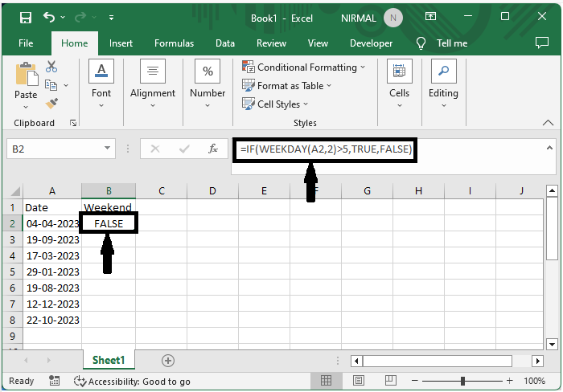Screen dimensions: 563x392
Task: Expand the Paste options dropdown
Action: (26, 107)
